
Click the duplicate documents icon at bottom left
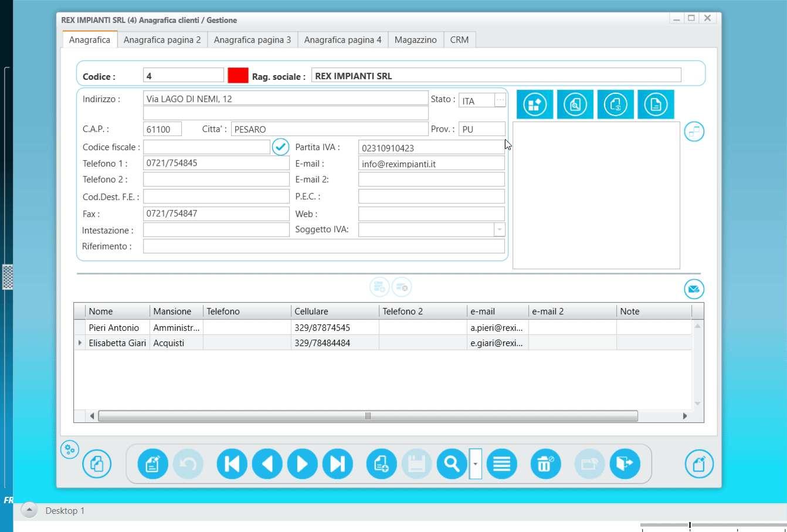(x=97, y=465)
